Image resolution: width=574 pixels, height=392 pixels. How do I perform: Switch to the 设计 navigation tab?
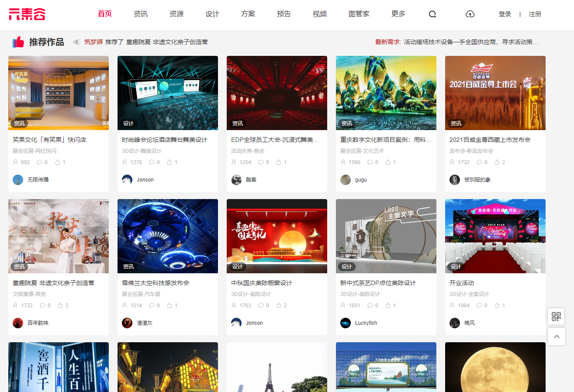[x=212, y=14]
